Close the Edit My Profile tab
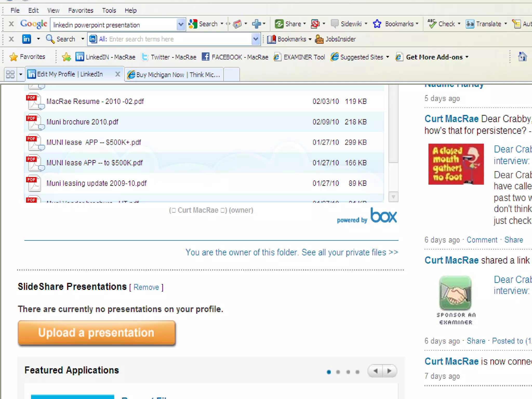 (118, 74)
